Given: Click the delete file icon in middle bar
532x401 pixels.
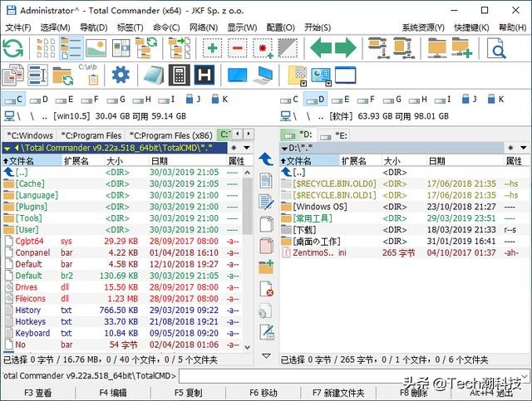Looking at the screenshot, I should 266,288.
